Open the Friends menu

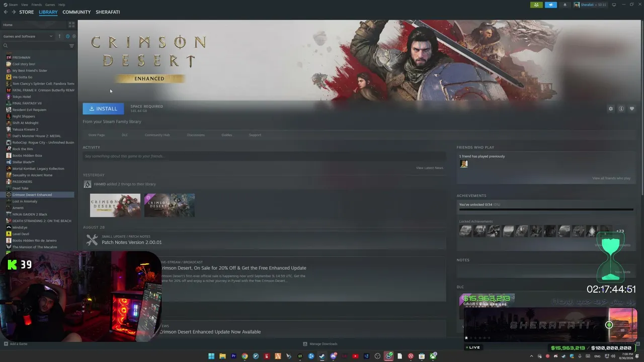pos(37,5)
